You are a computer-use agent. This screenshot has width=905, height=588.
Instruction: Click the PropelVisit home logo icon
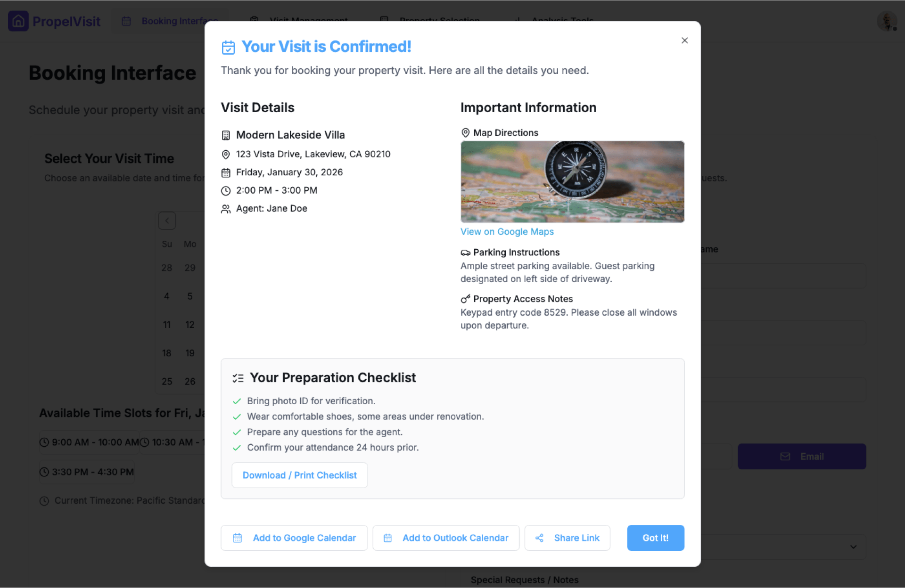click(18, 21)
